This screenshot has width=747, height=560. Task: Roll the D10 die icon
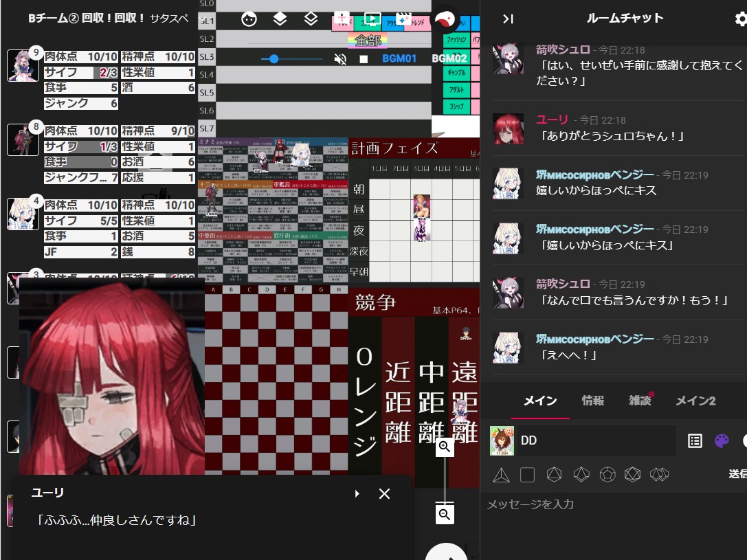581,475
